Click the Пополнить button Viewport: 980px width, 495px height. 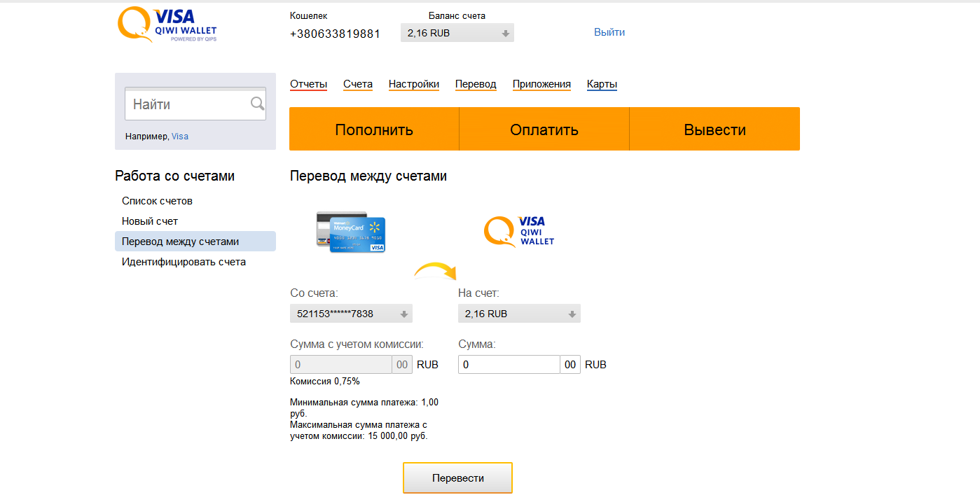374,129
